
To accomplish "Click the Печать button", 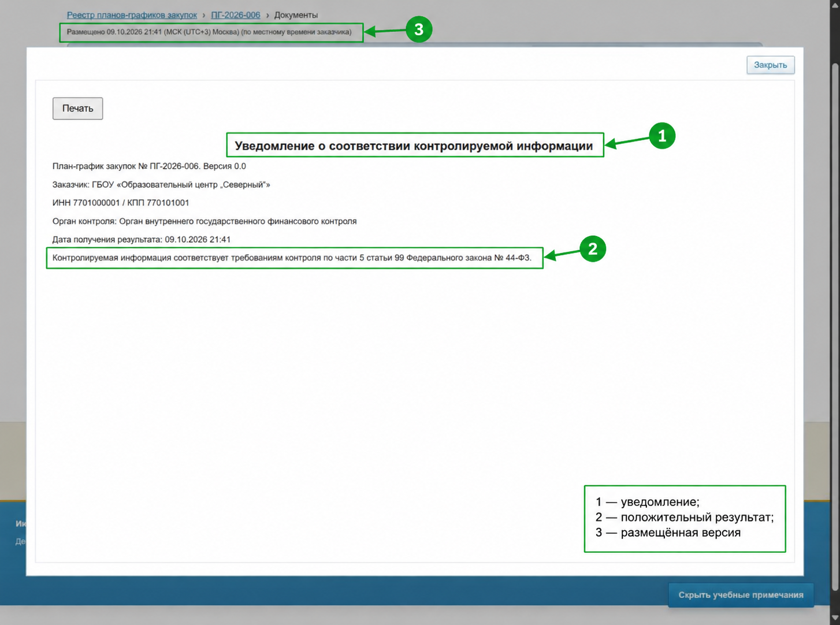I will tap(77, 109).
